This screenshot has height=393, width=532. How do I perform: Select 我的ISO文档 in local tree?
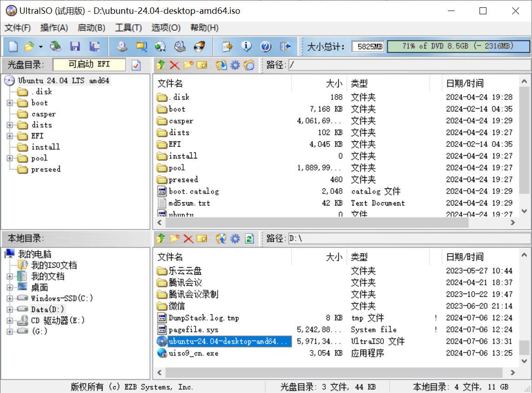click(x=54, y=265)
